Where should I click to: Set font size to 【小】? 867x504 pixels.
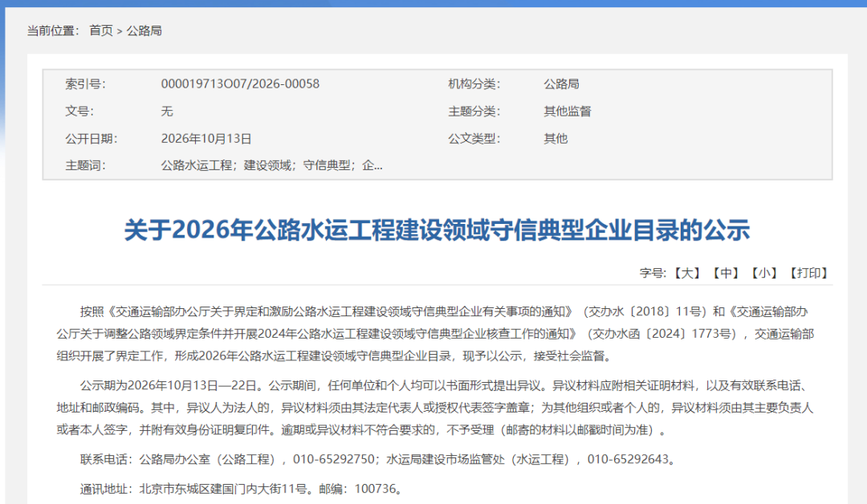pos(764,273)
